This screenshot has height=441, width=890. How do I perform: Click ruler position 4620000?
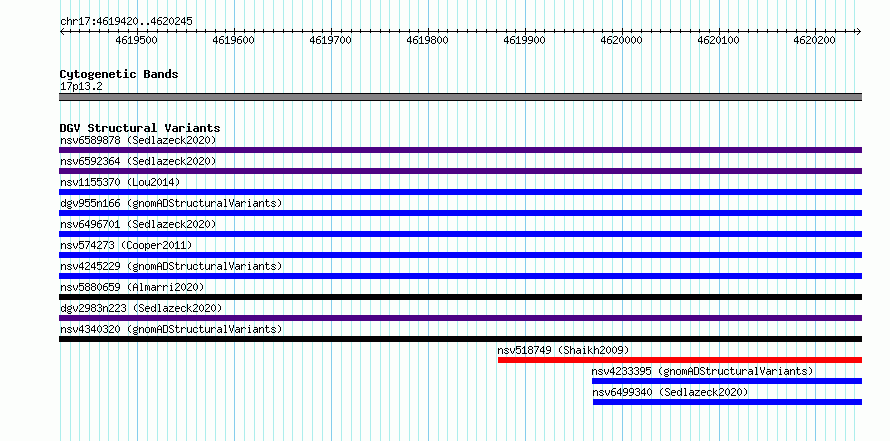point(622,40)
